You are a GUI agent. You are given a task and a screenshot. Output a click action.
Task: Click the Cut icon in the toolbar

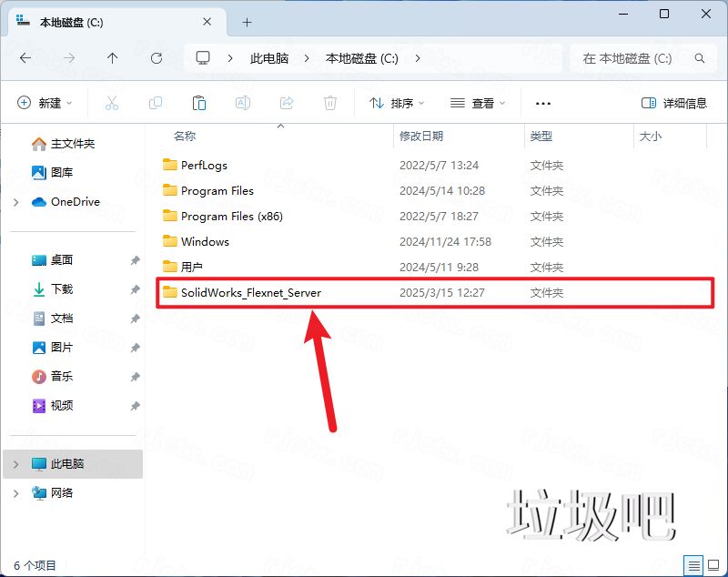[x=112, y=103]
